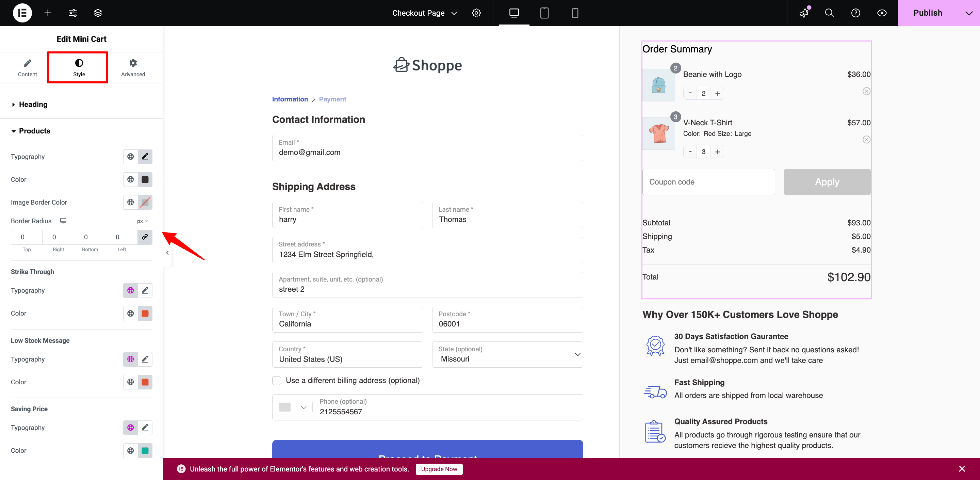
Task: Focus the Border Radius Top field
Action: coord(26,237)
